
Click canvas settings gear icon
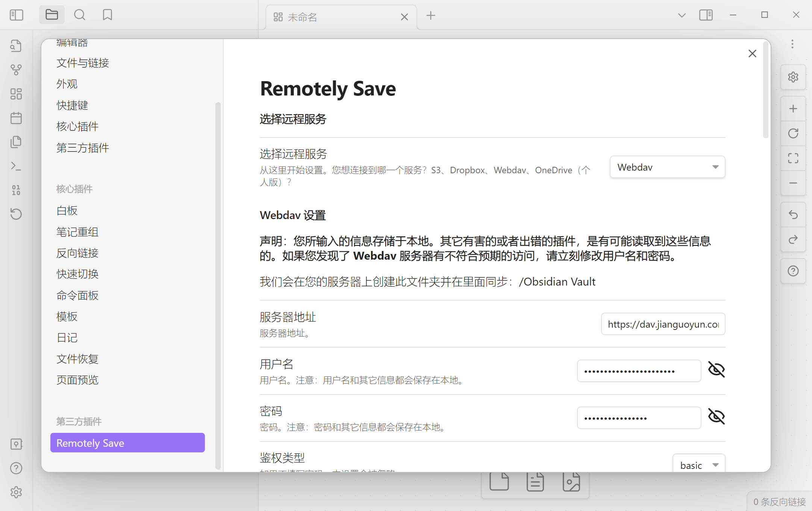pos(793,77)
